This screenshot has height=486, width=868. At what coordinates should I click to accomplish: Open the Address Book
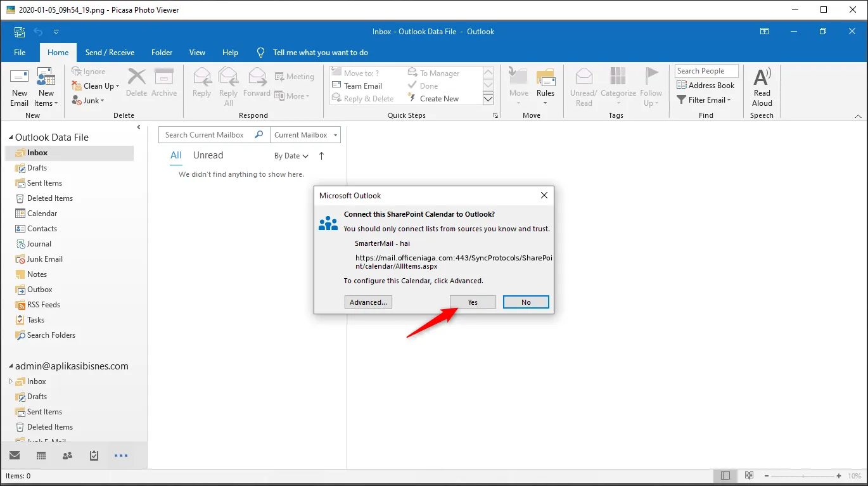(x=706, y=86)
